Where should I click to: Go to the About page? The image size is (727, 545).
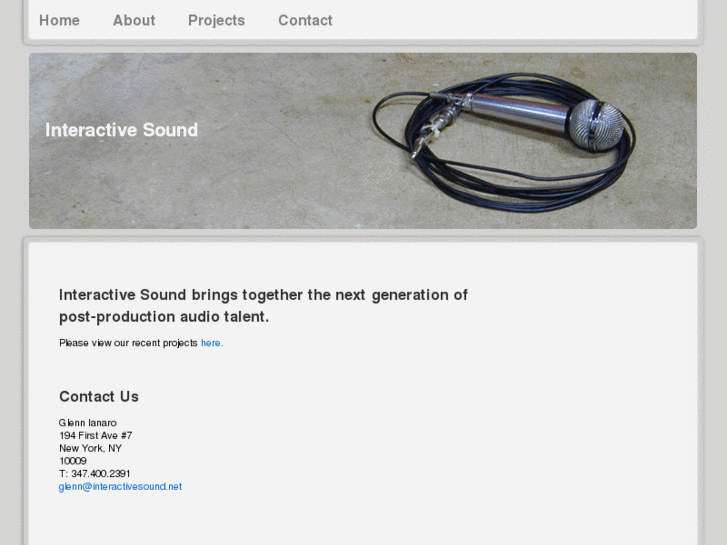pyautogui.click(x=134, y=20)
